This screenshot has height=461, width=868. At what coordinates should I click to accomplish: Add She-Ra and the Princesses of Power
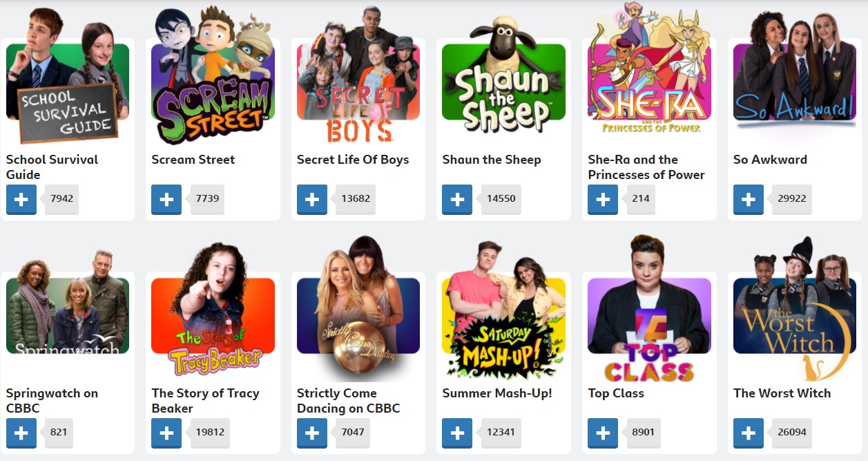pos(603,200)
